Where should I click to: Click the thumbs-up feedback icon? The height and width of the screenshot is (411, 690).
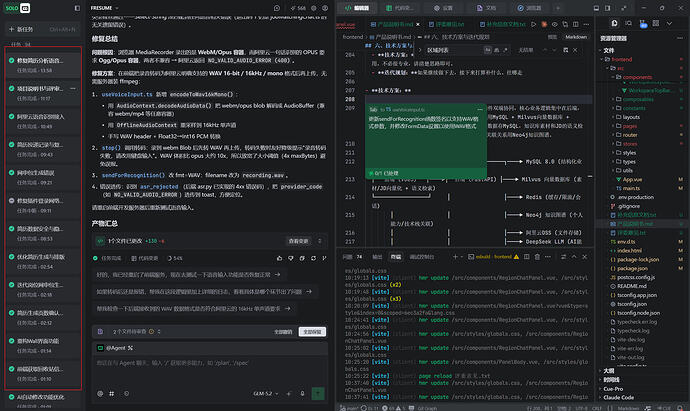[x=279, y=258]
